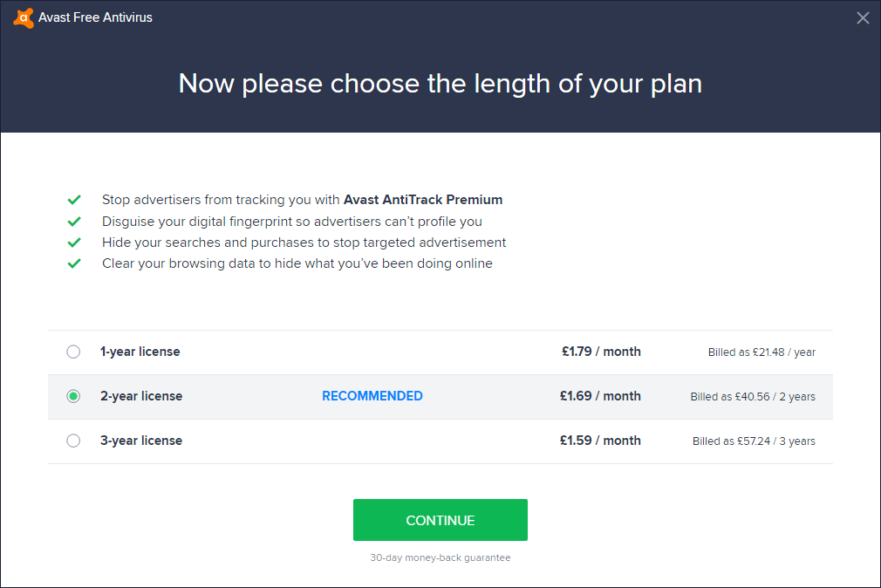Click the RECOMMENDED label on the 2-year plan
The width and height of the screenshot is (881, 588).
tap(372, 396)
